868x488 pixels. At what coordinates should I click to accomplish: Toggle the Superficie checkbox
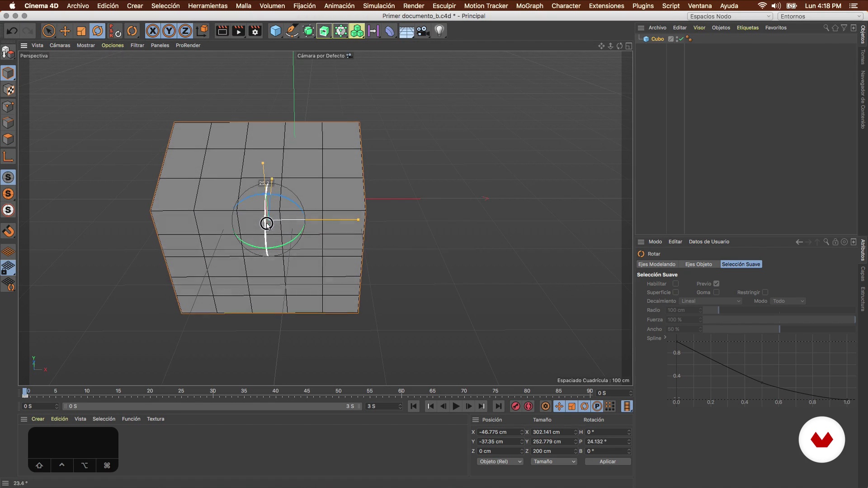[675, 292]
